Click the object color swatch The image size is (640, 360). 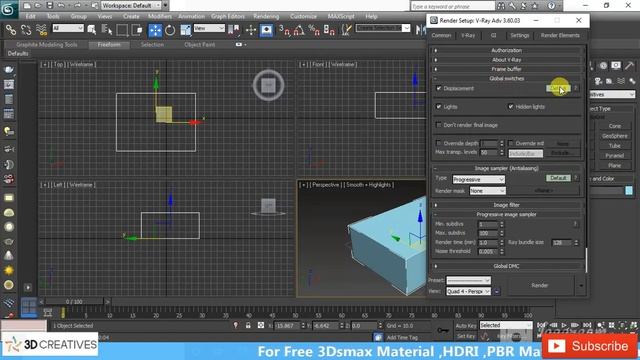(629, 190)
